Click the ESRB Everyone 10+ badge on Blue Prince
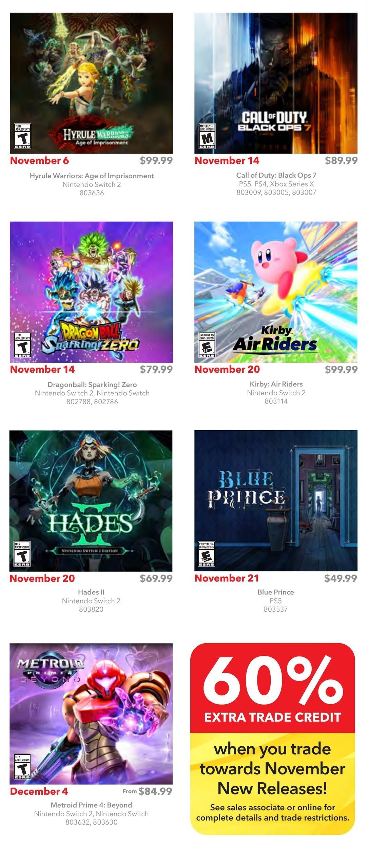This screenshot has width=368, height=868. [x=207, y=554]
